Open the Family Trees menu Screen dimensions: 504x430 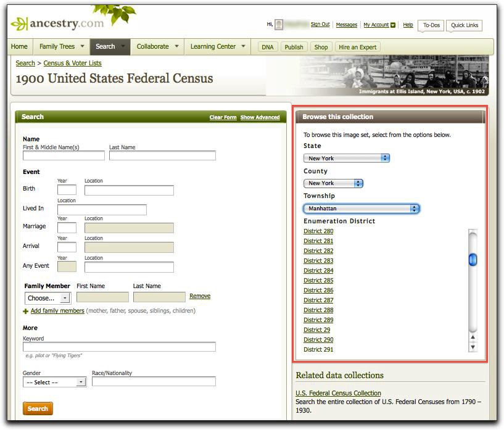pos(60,46)
